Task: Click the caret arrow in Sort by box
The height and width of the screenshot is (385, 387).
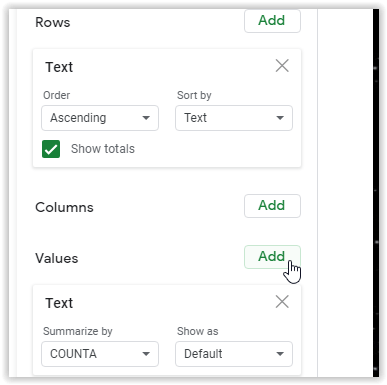Action: pos(280,118)
